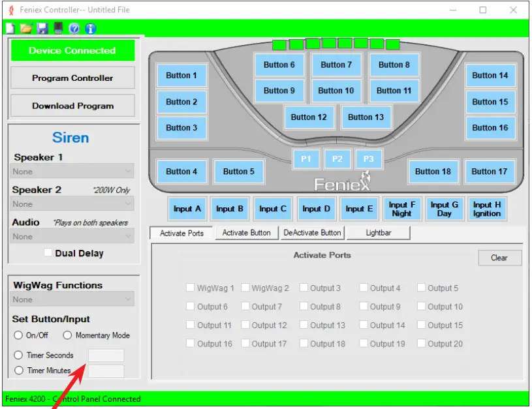Open the blue info icon
Screen dimensions: 532x409
click(90, 29)
